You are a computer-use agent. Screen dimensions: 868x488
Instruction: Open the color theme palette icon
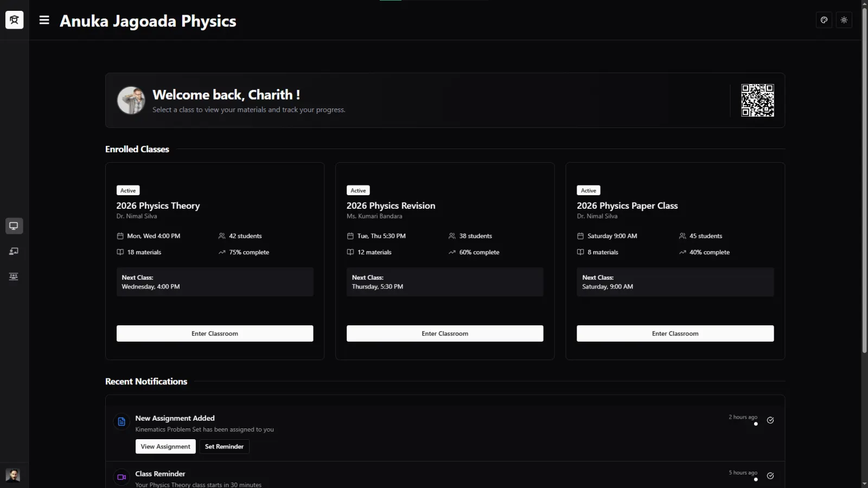pos(824,20)
